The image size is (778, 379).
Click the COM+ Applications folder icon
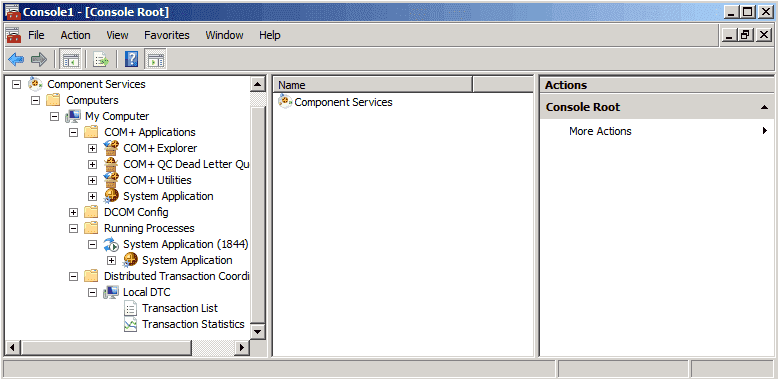tap(91, 132)
